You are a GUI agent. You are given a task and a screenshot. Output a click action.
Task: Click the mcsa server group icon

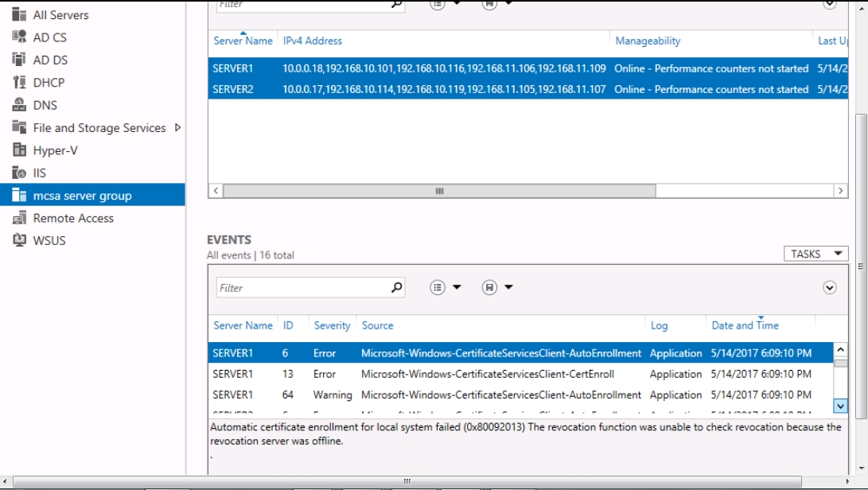(x=19, y=195)
